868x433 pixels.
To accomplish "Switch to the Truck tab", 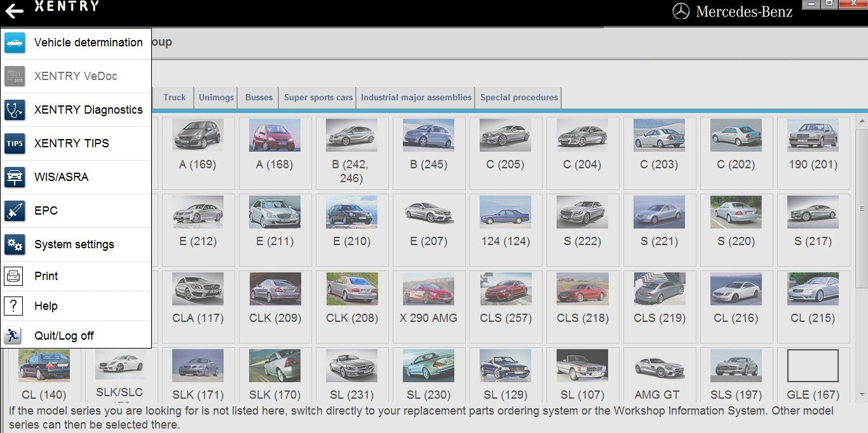I will point(174,98).
